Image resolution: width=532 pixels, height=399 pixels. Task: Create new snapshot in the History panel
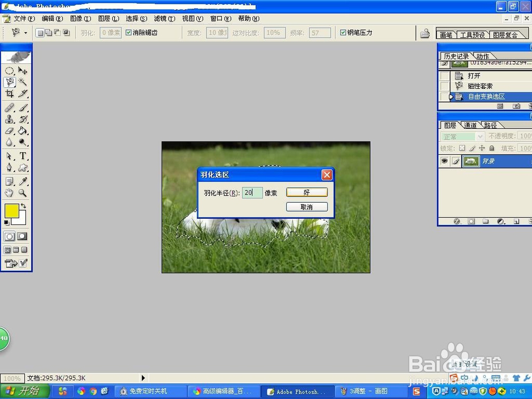point(517,106)
